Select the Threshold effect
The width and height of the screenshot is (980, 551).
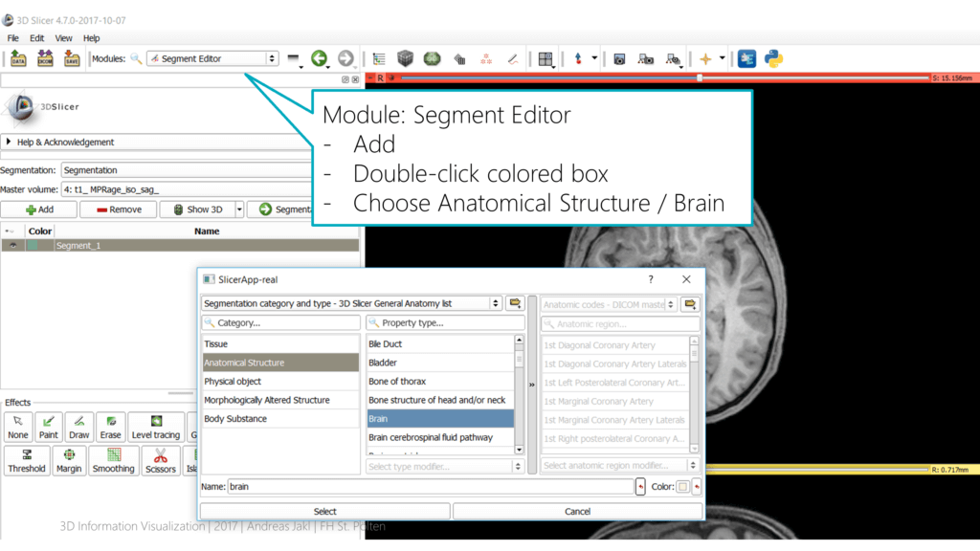(x=26, y=461)
